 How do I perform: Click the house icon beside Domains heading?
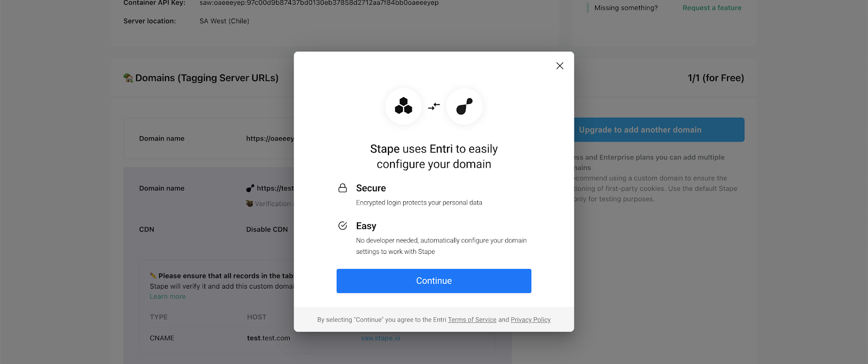point(129,78)
